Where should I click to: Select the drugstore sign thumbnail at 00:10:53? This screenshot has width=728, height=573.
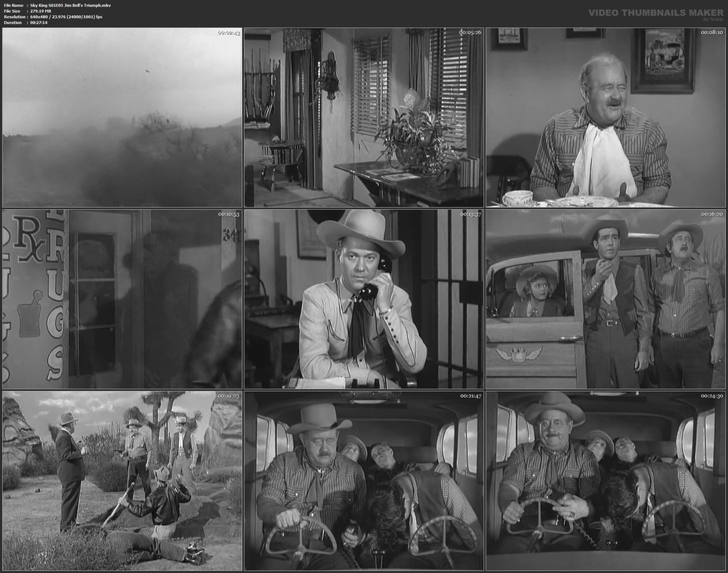point(122,299)
